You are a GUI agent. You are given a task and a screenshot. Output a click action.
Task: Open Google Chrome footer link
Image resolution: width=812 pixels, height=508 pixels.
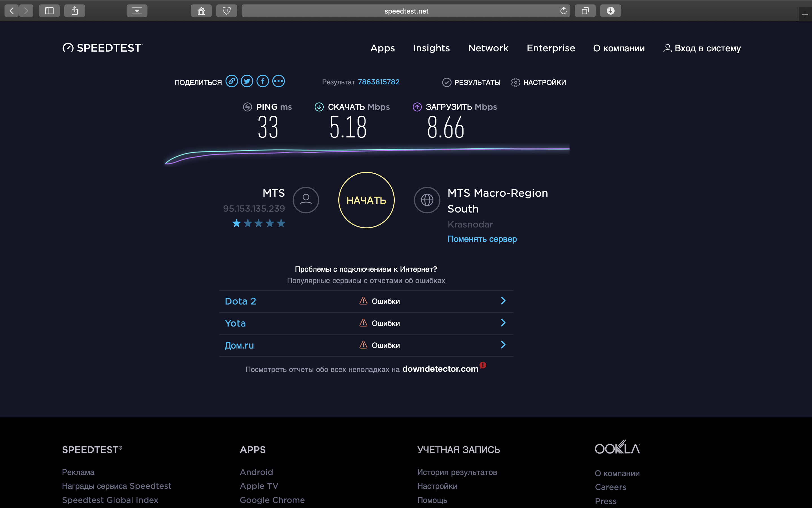(x=272, y=500)
